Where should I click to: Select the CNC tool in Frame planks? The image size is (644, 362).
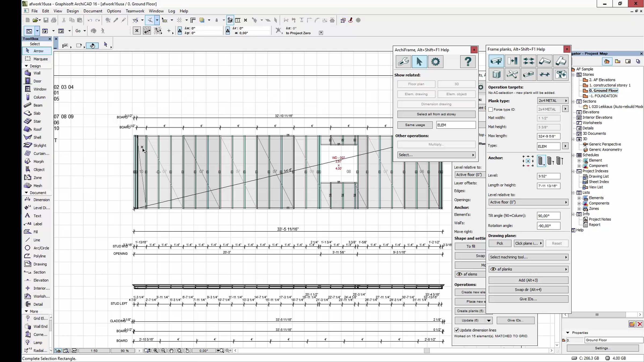[561, 74]
